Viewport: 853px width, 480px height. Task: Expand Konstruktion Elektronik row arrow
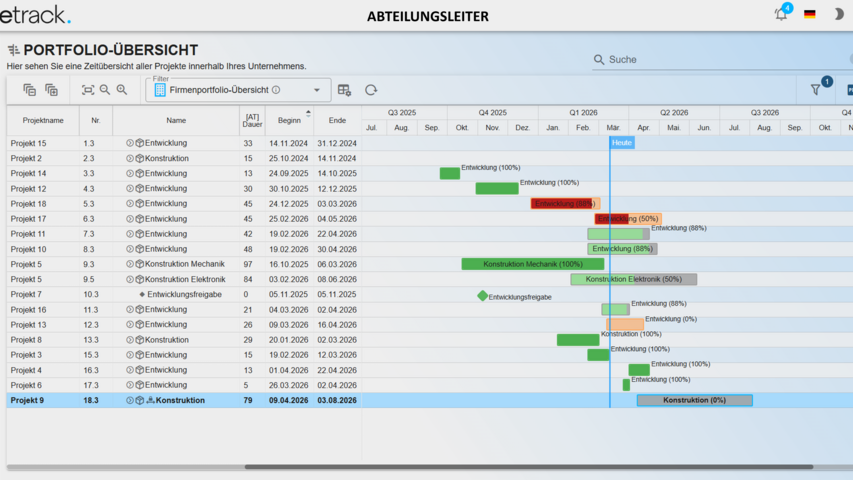coord(130,279)
